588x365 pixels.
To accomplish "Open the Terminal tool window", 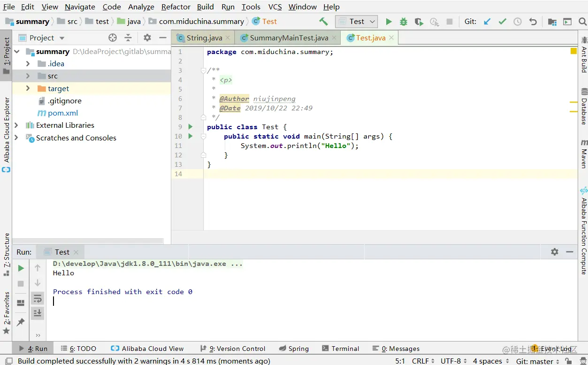I will [341, 349].
